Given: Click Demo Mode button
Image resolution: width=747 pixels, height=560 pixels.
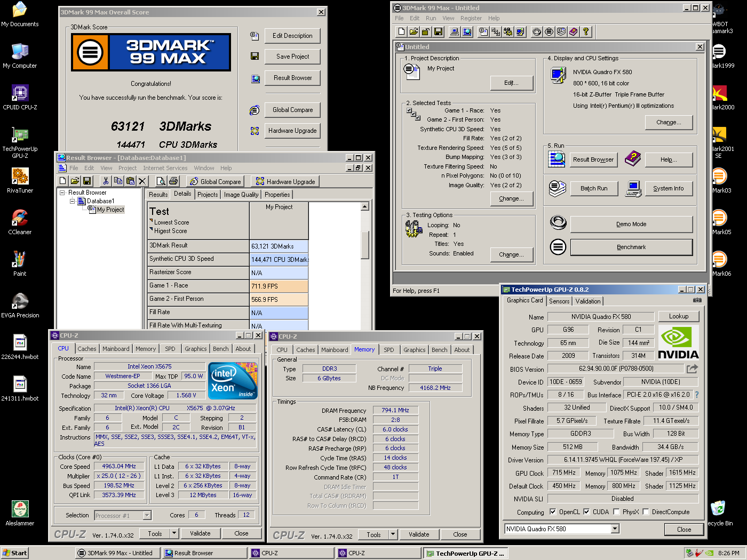Looking at the screenshot, I should (x=631, y=225).
